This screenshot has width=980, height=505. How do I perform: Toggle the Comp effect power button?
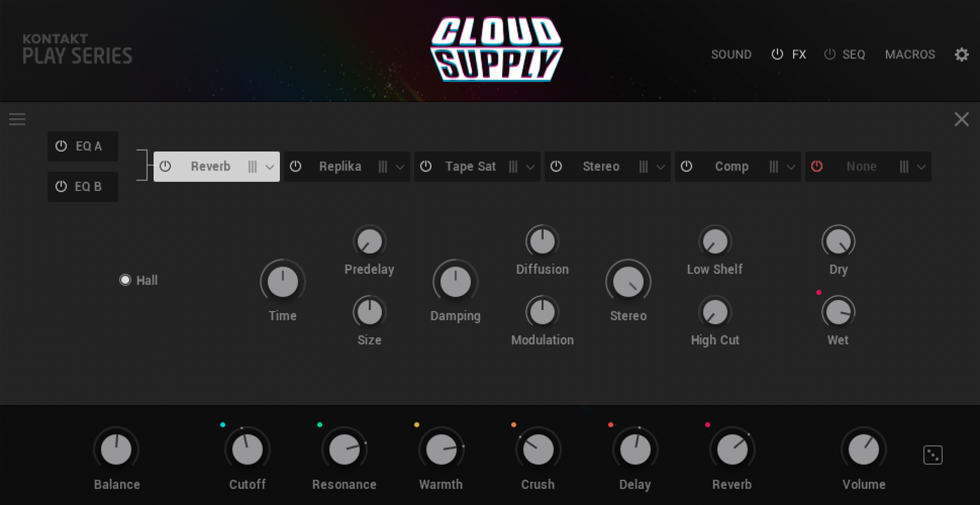point(686,166)
